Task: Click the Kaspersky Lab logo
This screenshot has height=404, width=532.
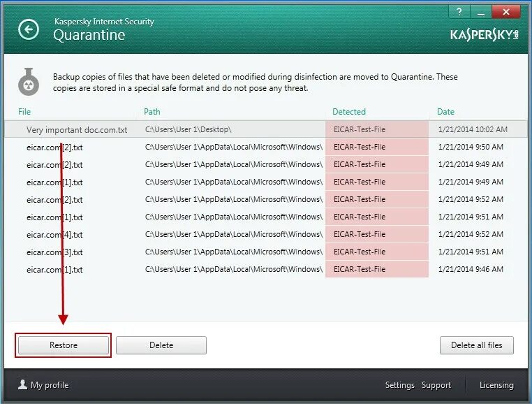Action: [x=484, y=35]
